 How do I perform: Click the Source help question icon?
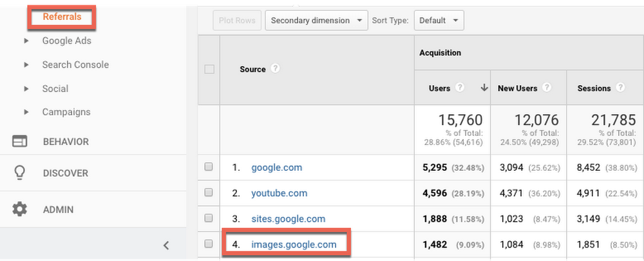click(x=275, y=69)
